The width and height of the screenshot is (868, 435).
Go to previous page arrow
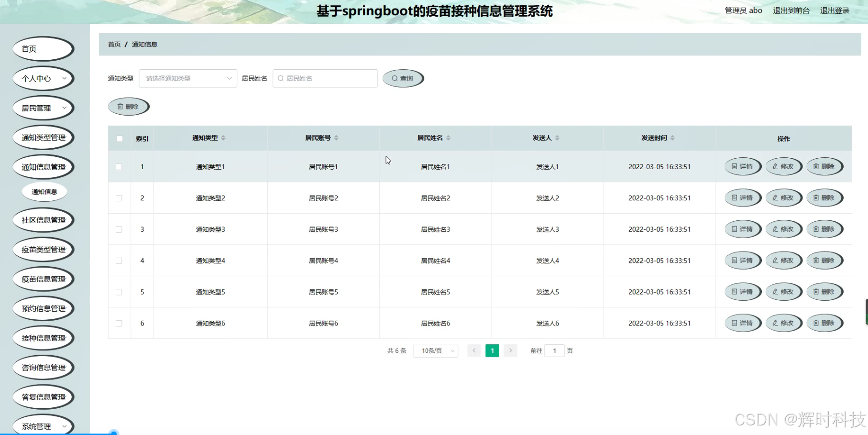coord(474,351)
